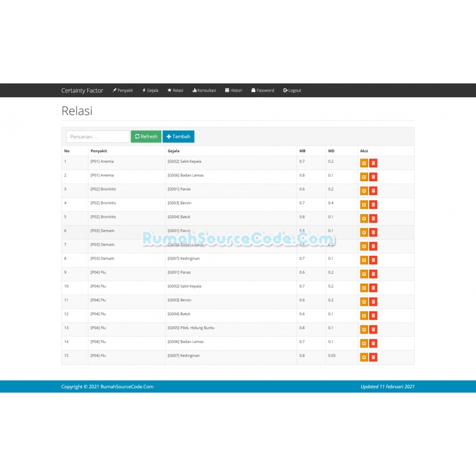
Task: Delete row 5 Bronkitis Batuk relation
Action: click(373, 219)
